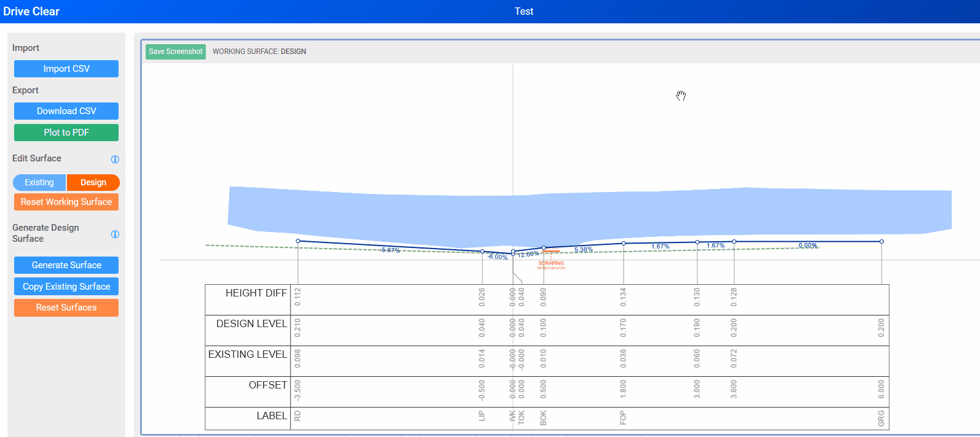Select the design point node at GRG offset 6.000

tap(881, 241)
